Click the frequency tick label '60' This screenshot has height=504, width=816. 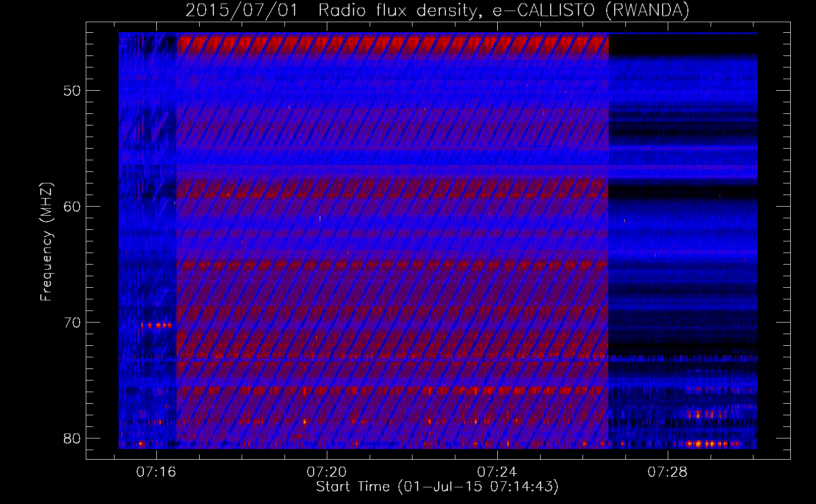pyautogui.click(x=72, y=207)
